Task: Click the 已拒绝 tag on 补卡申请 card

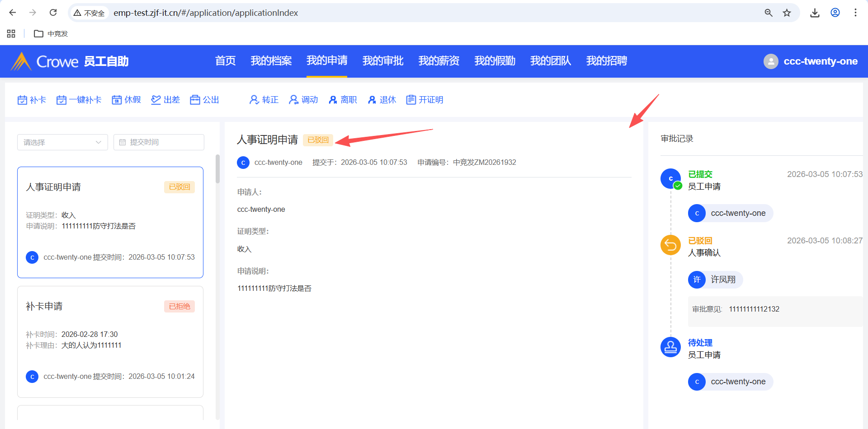Action: tap(179, 306)
